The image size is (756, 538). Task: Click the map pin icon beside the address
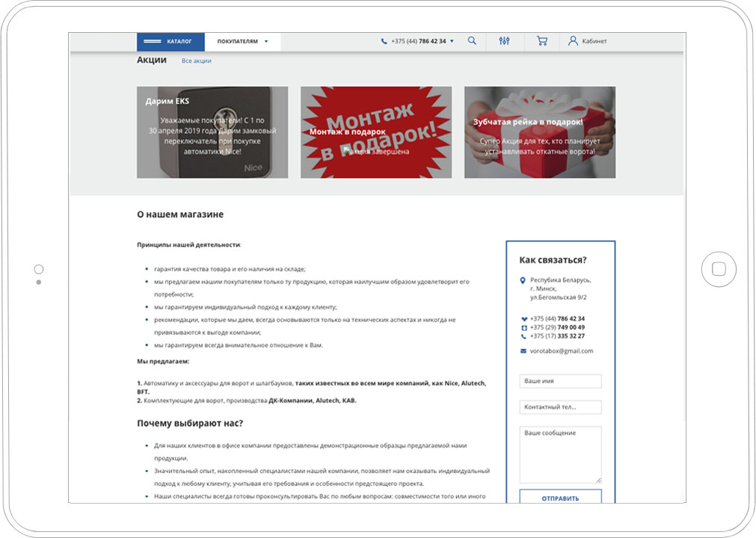pyautogui.click(x=523, y=280)
